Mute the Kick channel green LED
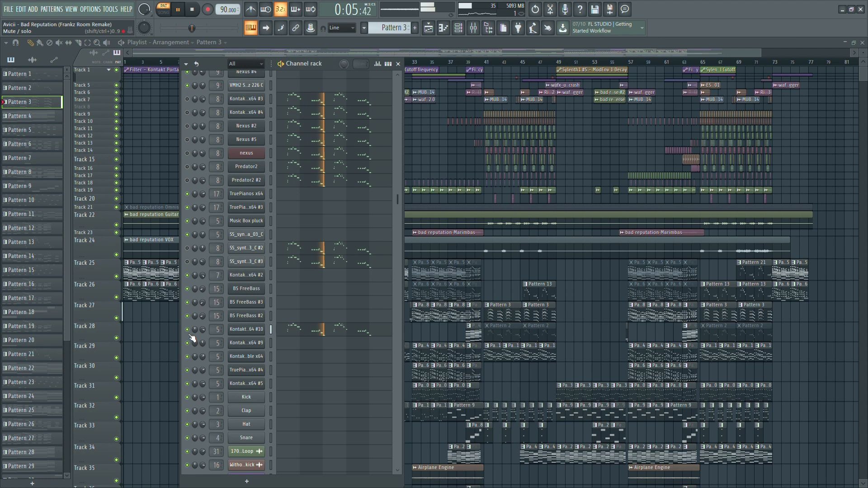The height and width of the screenshot is (488, 868). (187, 397)
